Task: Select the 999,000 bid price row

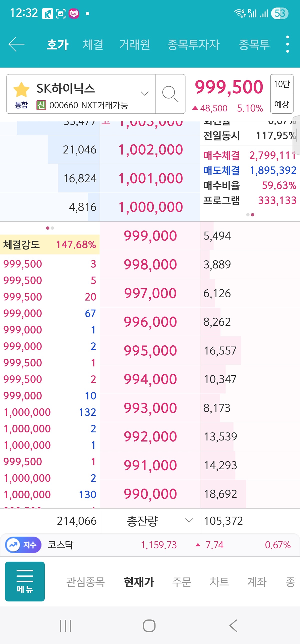Action: [x=150, y=236]
